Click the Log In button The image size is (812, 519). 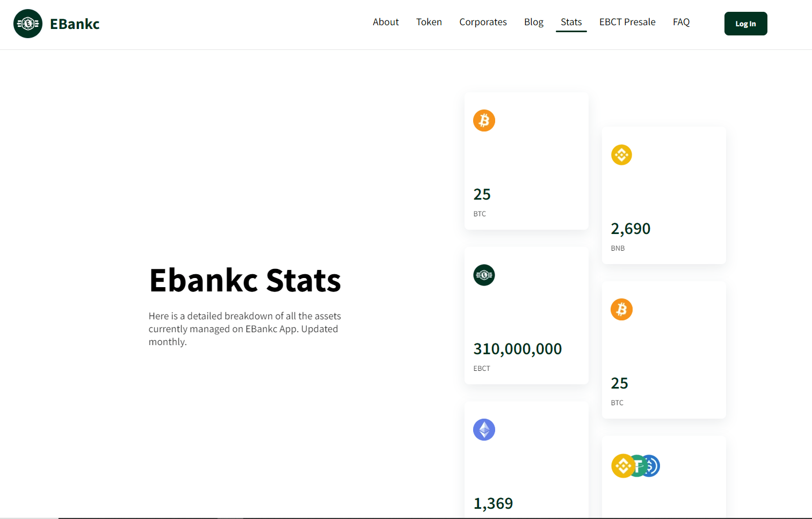point(745,24)
